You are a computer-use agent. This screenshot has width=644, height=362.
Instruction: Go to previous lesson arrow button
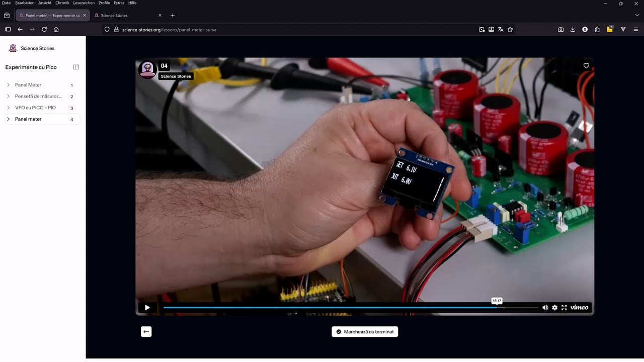pos(146,332)
